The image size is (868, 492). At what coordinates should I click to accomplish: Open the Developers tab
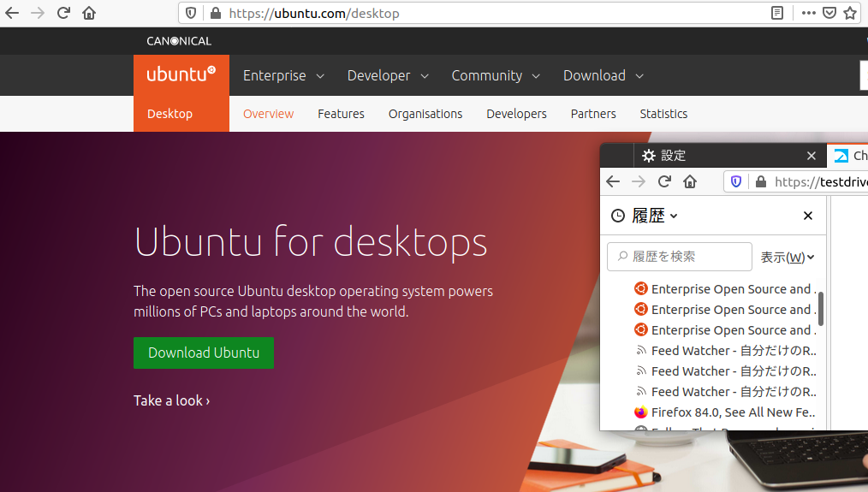pyautogui.click(x=516, y=114)
